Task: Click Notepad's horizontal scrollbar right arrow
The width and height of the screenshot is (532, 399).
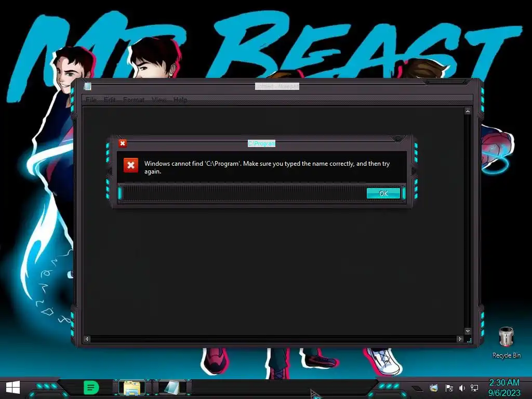Action: pos(460,339)
